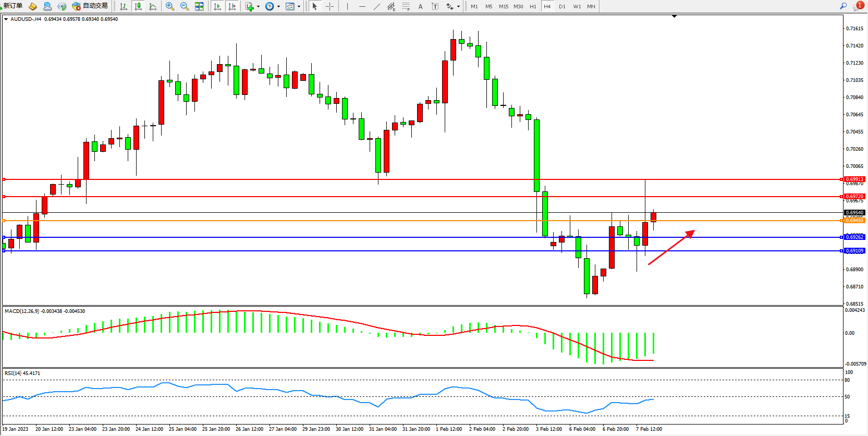The image size is (868, 436).
Task: Zoom in on the chart
Action: coord(170,6)
